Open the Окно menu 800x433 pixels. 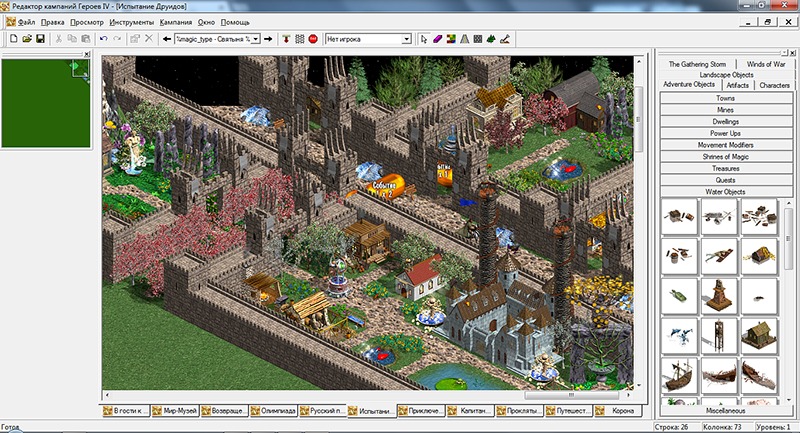(x=206, y=22)
